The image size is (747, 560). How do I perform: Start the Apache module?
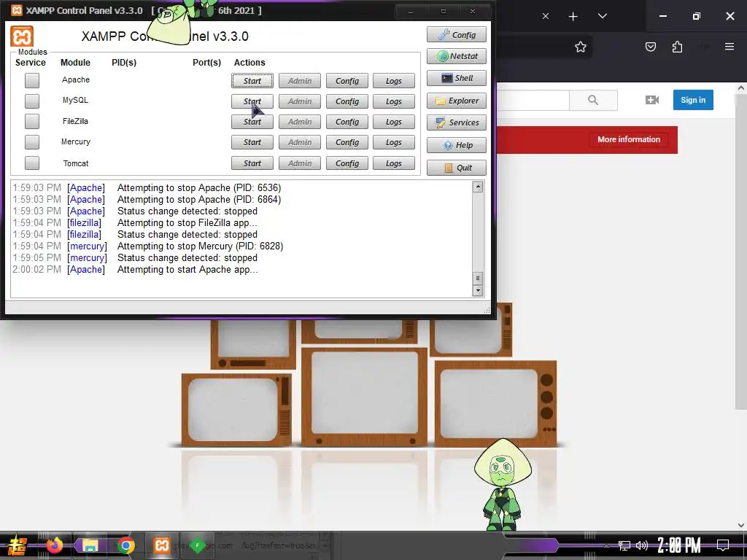[x=252, y=81]
